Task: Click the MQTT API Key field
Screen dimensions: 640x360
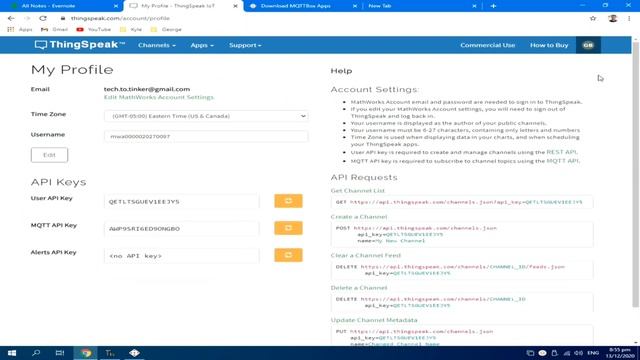Action: coord(182,229)
